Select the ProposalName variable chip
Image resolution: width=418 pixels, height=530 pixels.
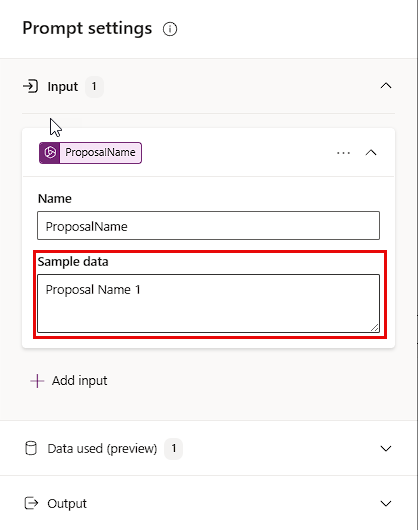point(90,153)
